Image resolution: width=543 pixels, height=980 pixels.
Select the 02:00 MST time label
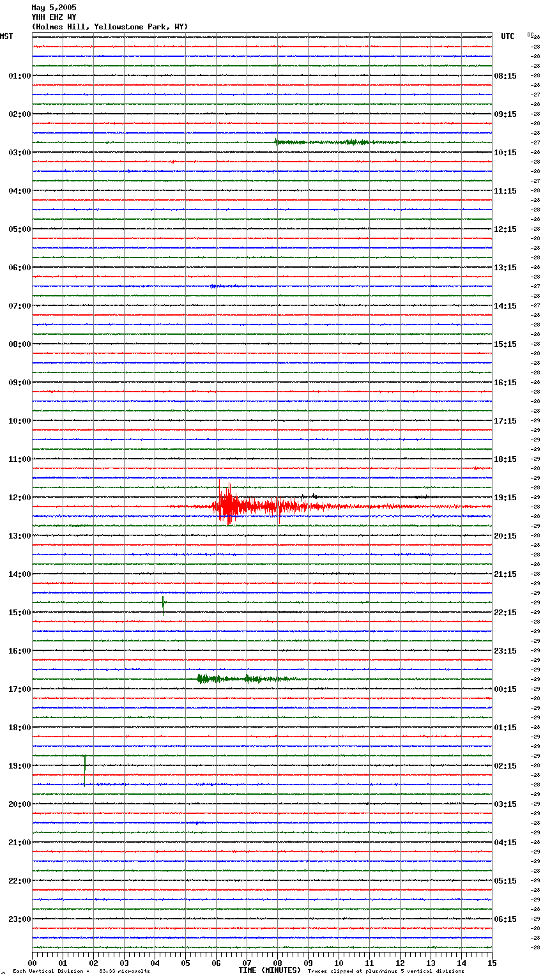[20, 114]
